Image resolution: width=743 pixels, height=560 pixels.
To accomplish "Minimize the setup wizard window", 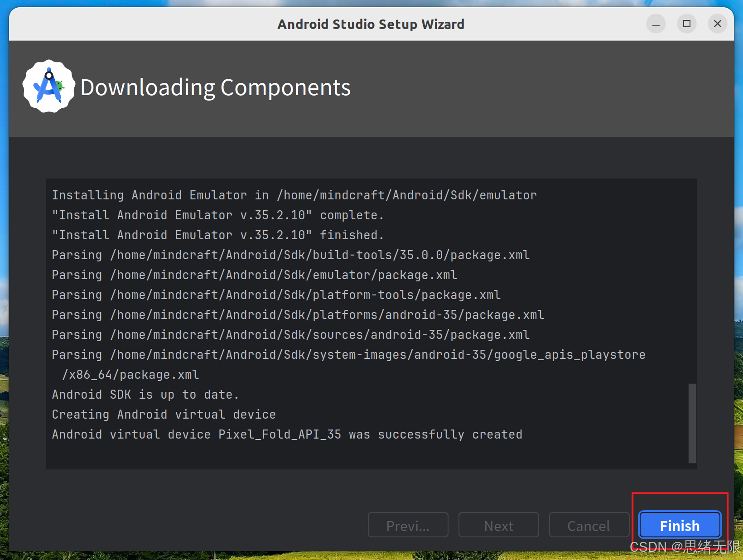I will [656, 24].
